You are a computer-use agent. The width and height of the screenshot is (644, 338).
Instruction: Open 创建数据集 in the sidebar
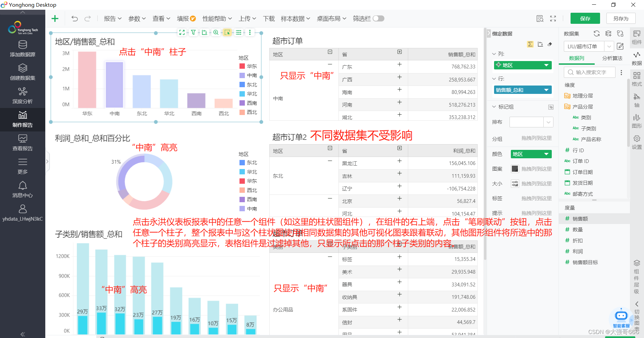(x=22, y=72)
